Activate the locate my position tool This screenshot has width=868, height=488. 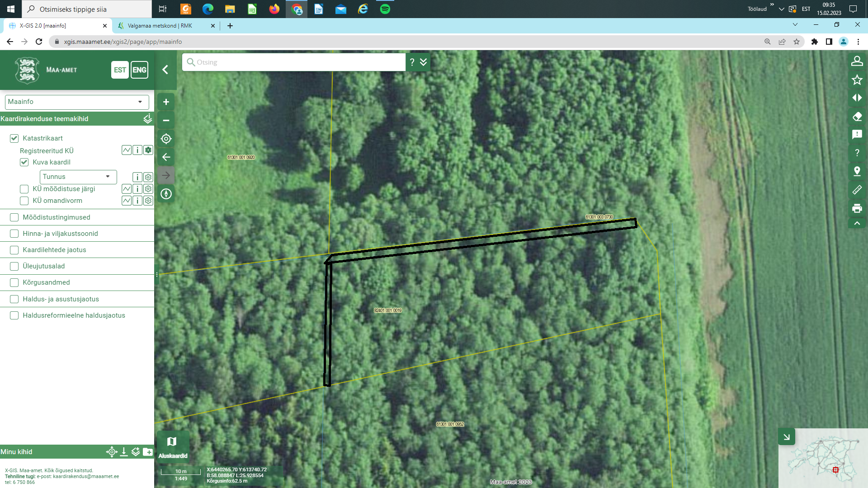166,139
